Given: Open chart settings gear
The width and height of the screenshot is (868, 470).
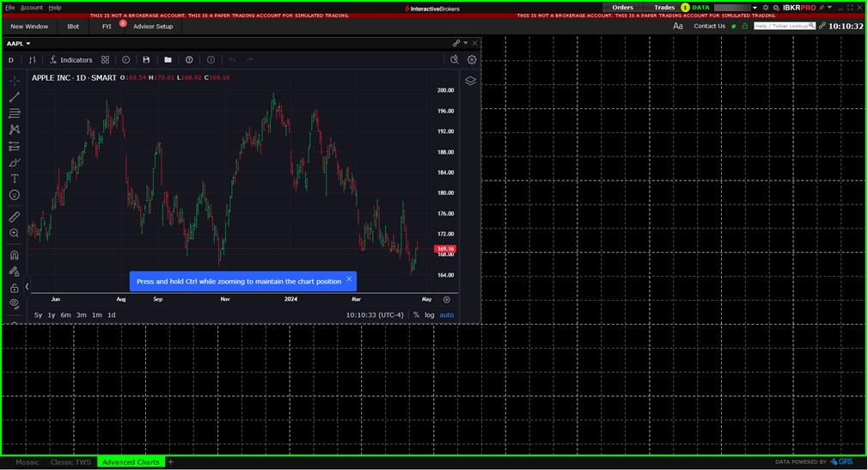Looking at the screenshot, I should pos(472,60).
